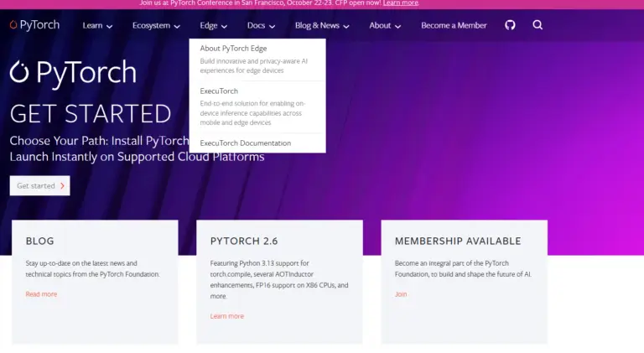Click 'Build innovative and privacy-aware AI' description
This screenshot has height=353, width=644.
[x=253, y=65]
